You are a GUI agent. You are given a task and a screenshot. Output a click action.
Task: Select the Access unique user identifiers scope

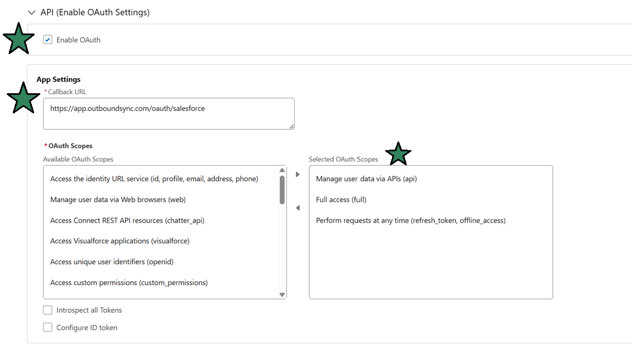tap(112, 261)
